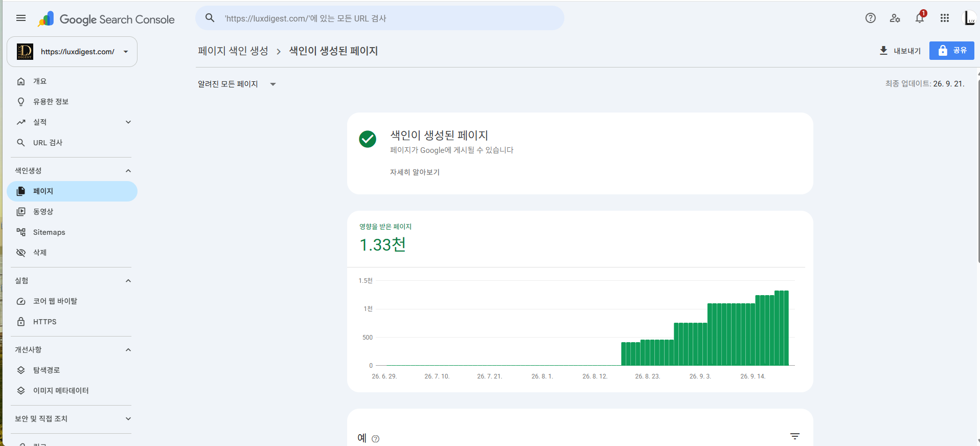Viewport: 980px width, 446px height.
Task: Expand the 실적 menu chevron
Action: click(x=128, y=122)
